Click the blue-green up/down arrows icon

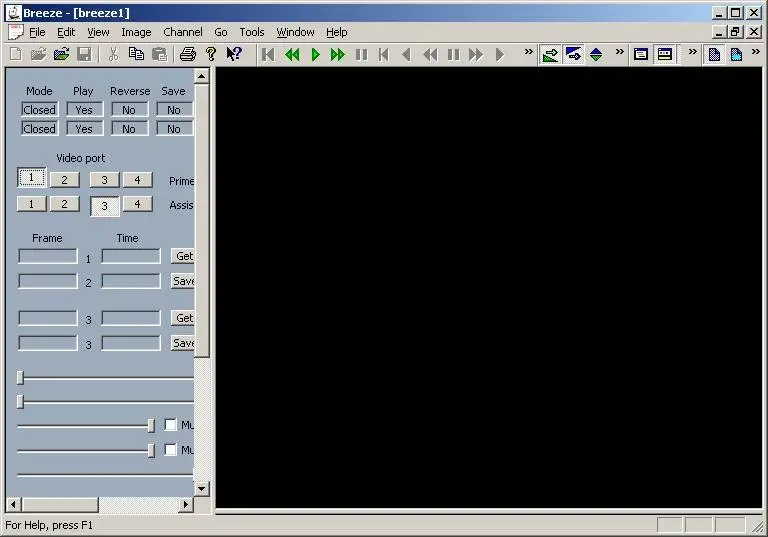coord(596,54)
